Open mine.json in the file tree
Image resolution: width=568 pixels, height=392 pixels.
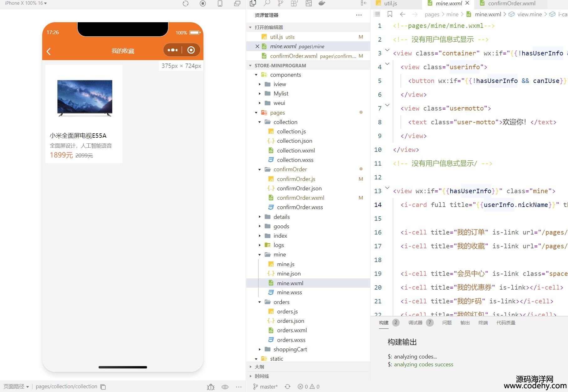coord(289,274)
